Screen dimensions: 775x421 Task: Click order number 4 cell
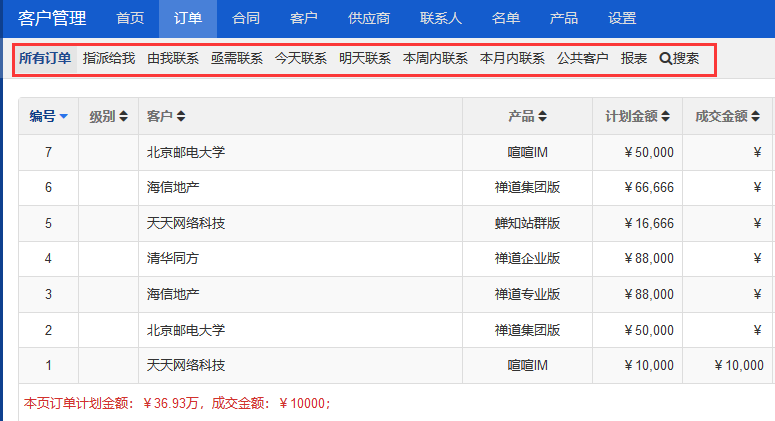click(x=48, y=258)
